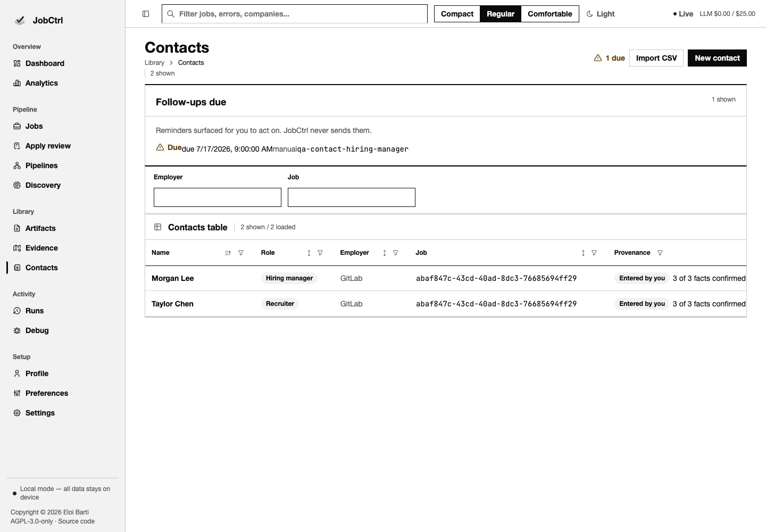Viewport: 766px width, 532px height.
Task: Click the Contacts table grid icon
Action: pyautogui.click(x=158, y=227)
